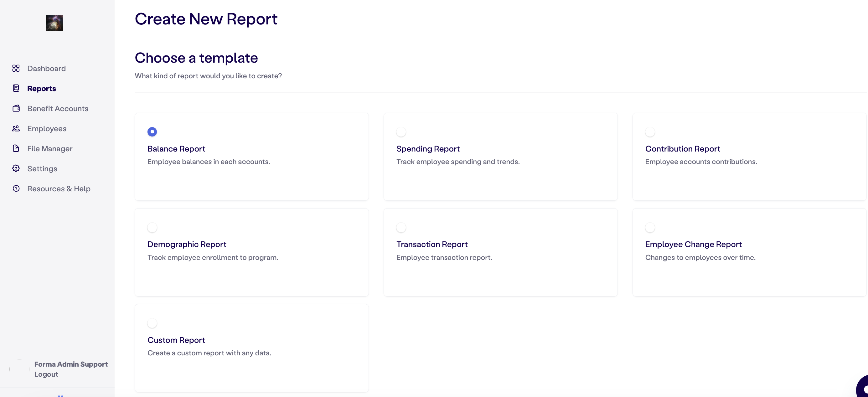Image resolution: width=868 pixels, height=397 pixels.
Task: Go to the Reports section
Action: (41, 88)
